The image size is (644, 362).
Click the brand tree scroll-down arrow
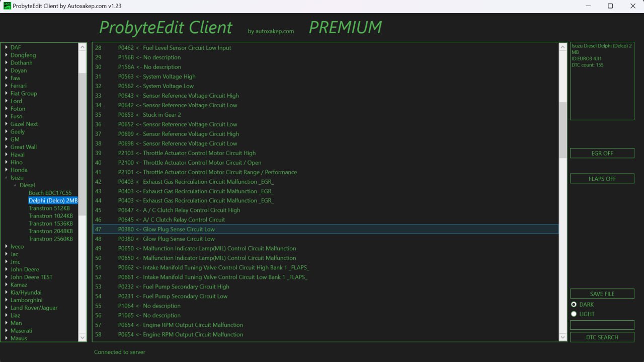coord(83,337)
